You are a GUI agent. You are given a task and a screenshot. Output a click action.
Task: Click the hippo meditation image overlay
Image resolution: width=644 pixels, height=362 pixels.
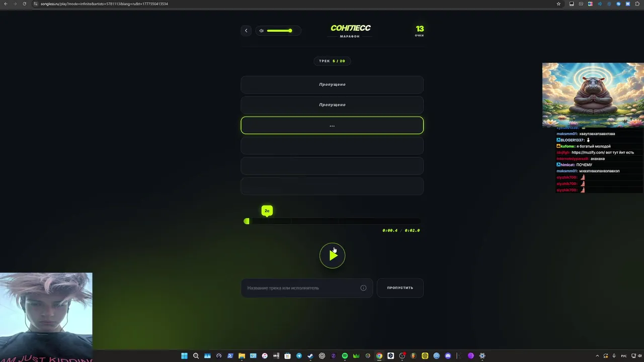593,95
